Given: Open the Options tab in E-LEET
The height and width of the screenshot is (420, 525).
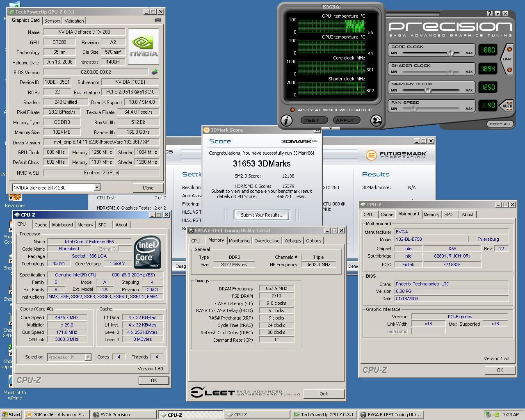Looking at the screenshot, I should tap(313, 241).
